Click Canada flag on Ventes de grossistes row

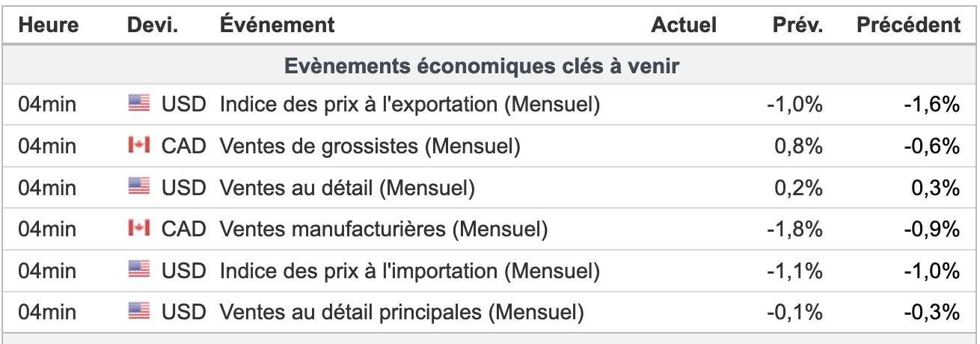(x=139, y=145)
